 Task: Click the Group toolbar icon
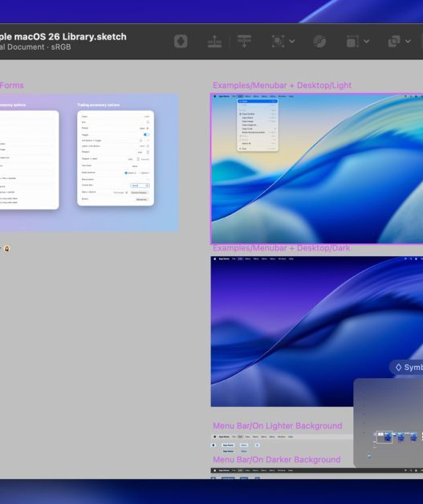coord(278,41)
